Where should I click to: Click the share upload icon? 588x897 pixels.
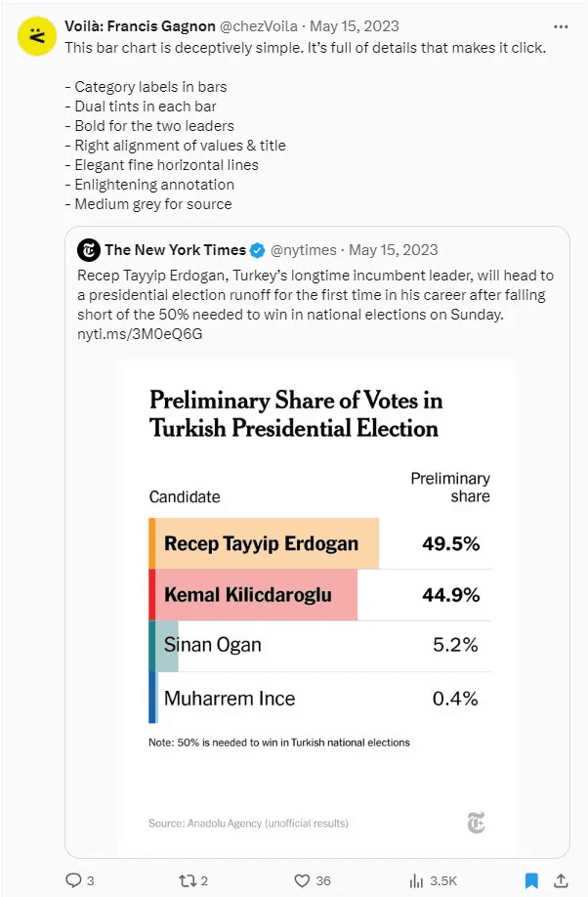(x=562, y=880)
